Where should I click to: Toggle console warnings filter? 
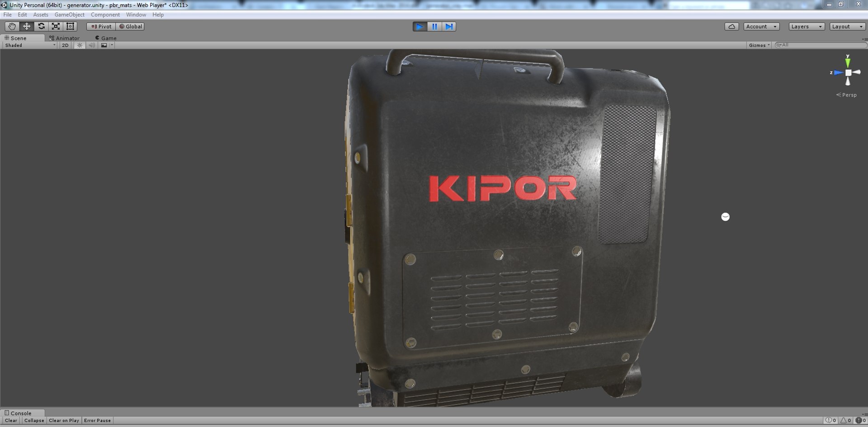click(x=846, y=420)
